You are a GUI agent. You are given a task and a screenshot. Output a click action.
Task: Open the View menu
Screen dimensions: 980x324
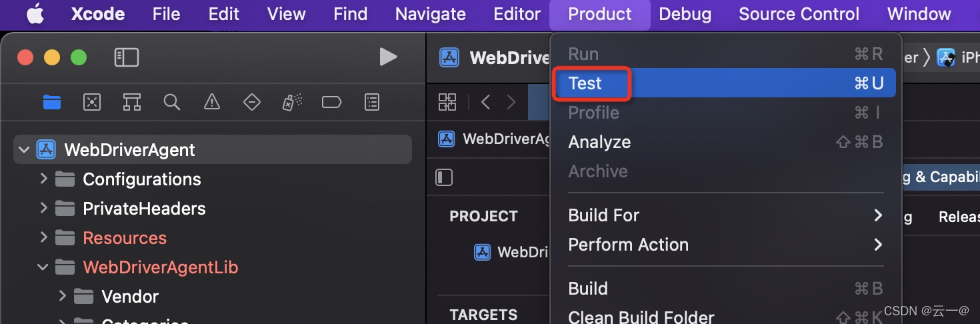point(287,14)
